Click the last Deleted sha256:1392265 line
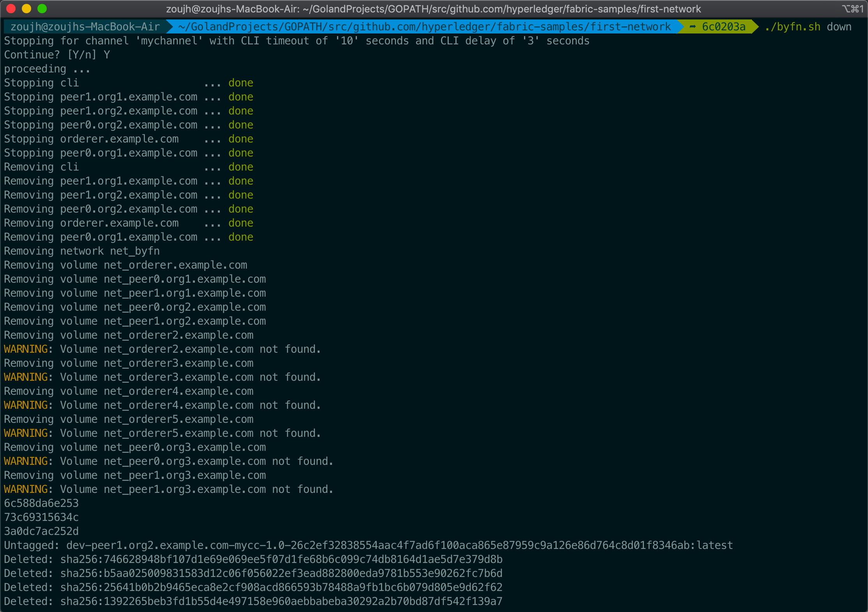 253,601
